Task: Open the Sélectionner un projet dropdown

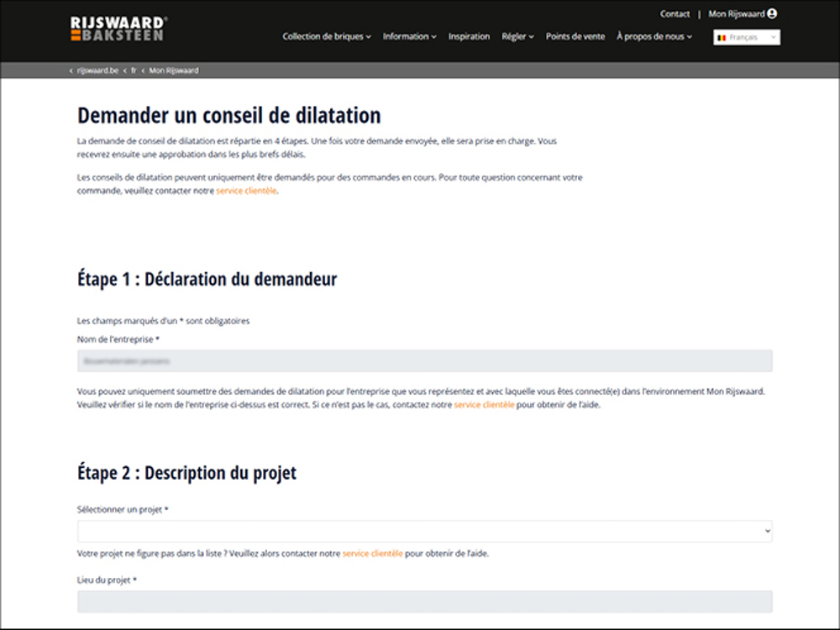Action: coord(424,531)
